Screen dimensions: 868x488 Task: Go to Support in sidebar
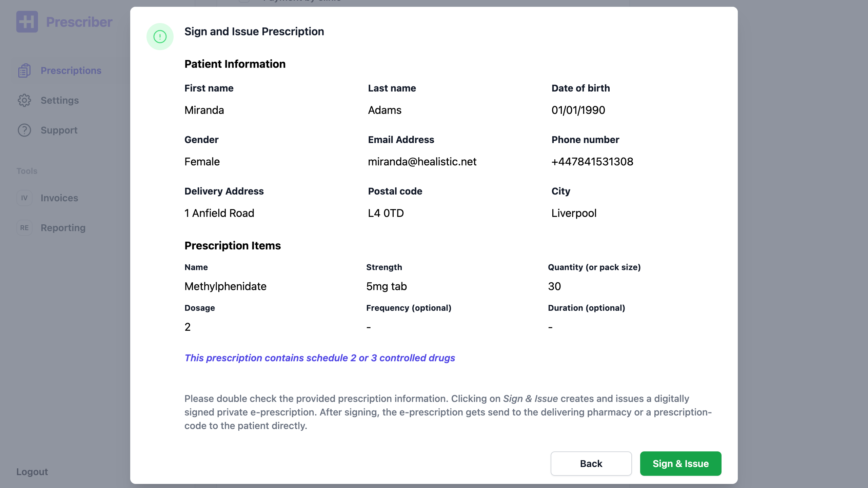(x=59, y=130)
